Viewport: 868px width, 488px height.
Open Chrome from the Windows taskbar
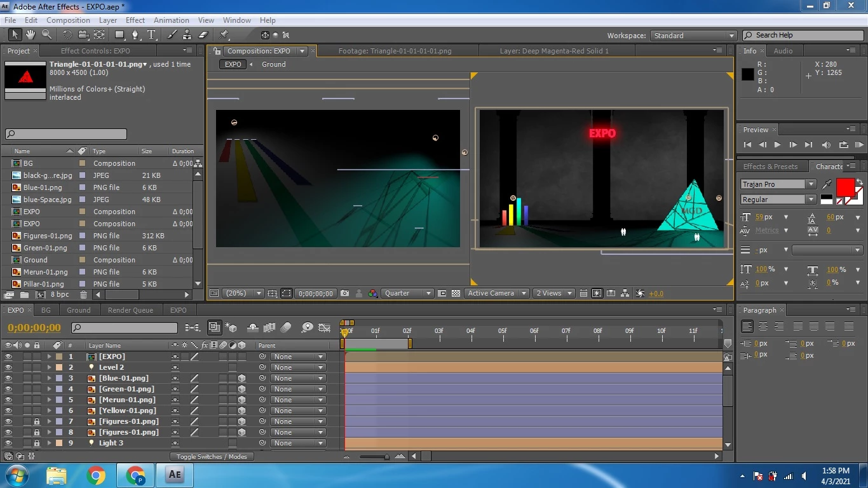tap(96, 475)
